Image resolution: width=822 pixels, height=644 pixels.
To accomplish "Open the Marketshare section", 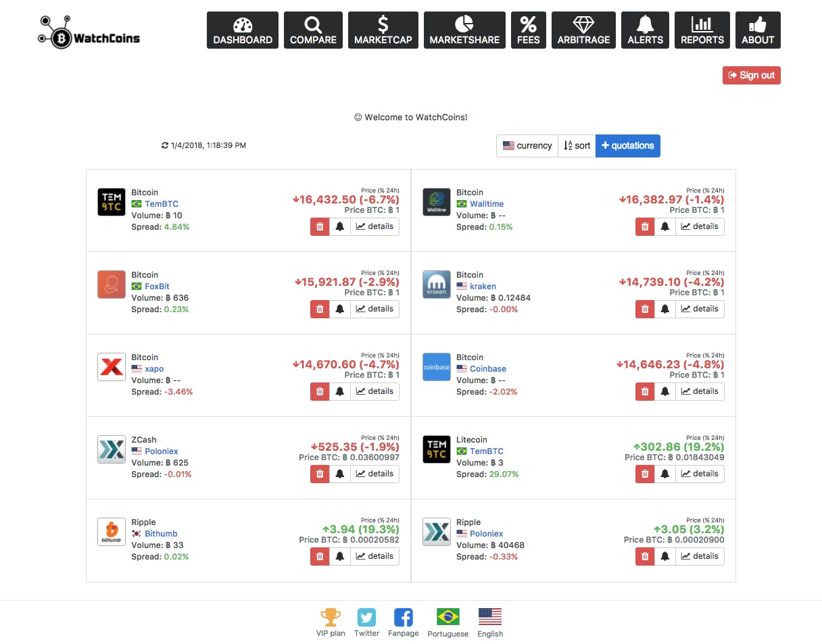I will [x=464, y=30].
